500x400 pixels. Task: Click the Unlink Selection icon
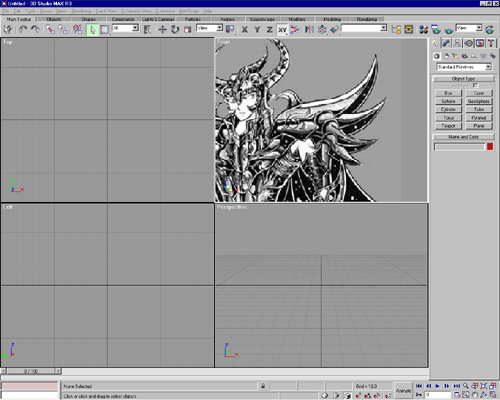[63, 29]
